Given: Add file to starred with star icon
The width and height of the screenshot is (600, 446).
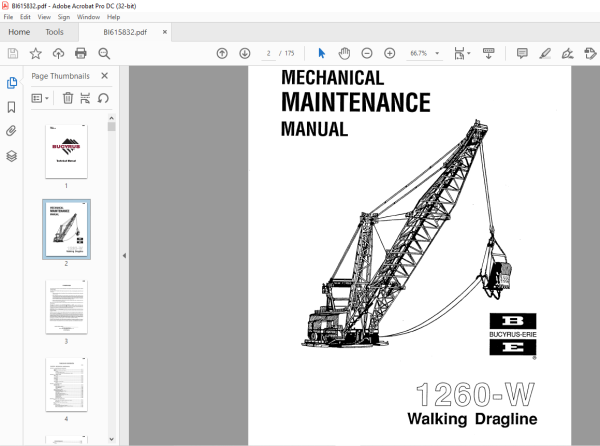Looking at the screenshot, I should (36, 53).
